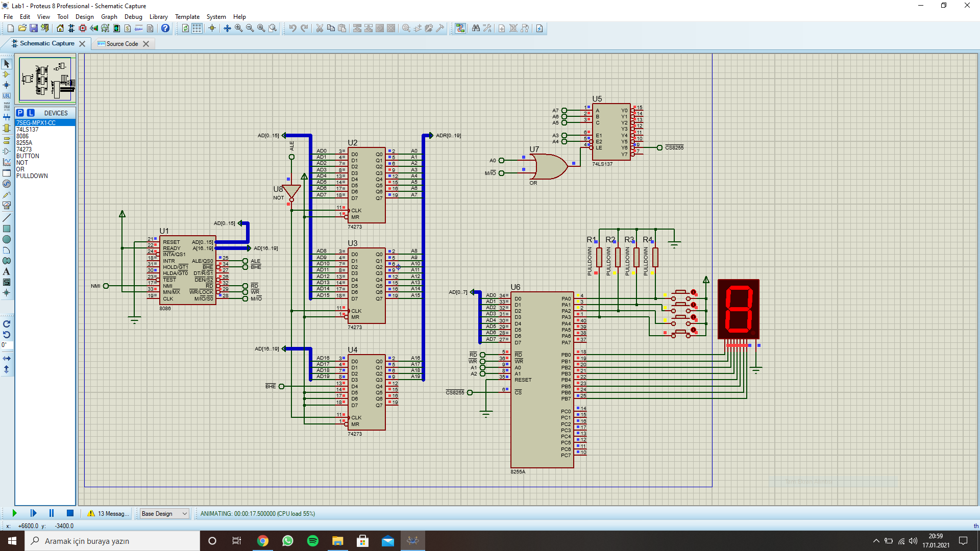Toggle the grid display icon
Screen dimensions: 980x551
pyautogui.click(x=197, y=29)
